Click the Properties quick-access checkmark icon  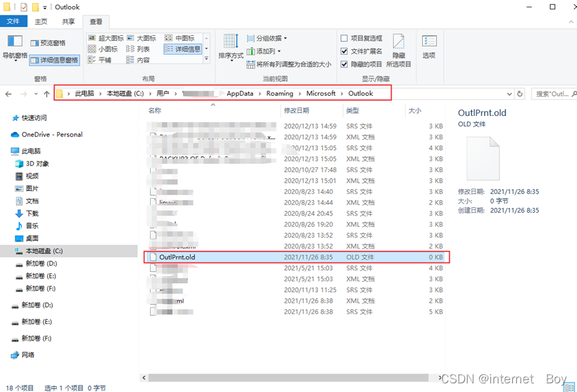[23, 7]
